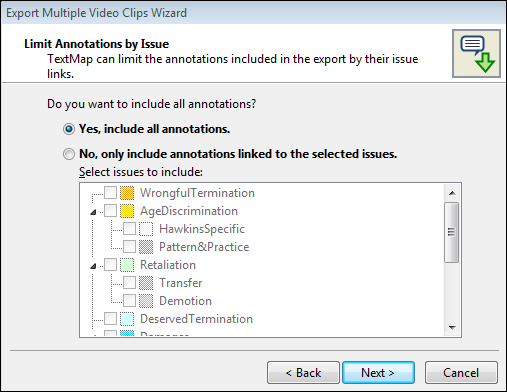
Task: Click the Next button
Action: point(378,373)
